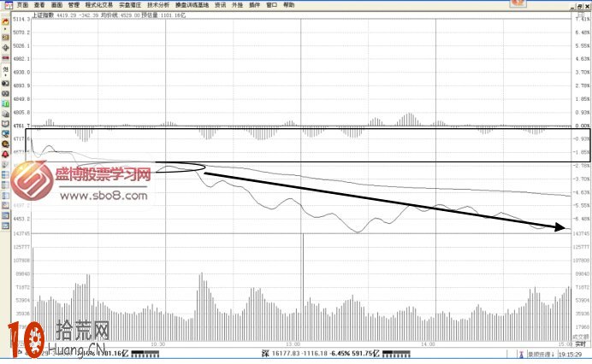Screen dimensions: 592x364
Task: Click the gray building icon in left toolbar
Action: point(5,114)
